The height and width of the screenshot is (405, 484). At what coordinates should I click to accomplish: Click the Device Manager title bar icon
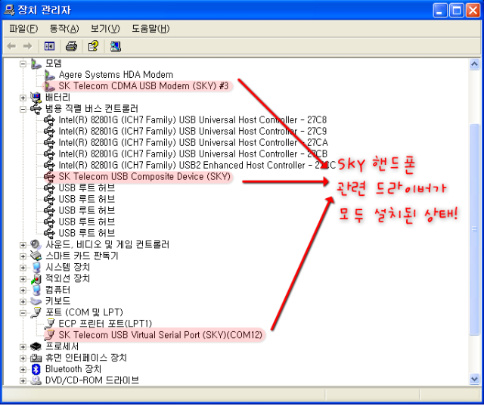pyautogui.click(x=9, y=10)
